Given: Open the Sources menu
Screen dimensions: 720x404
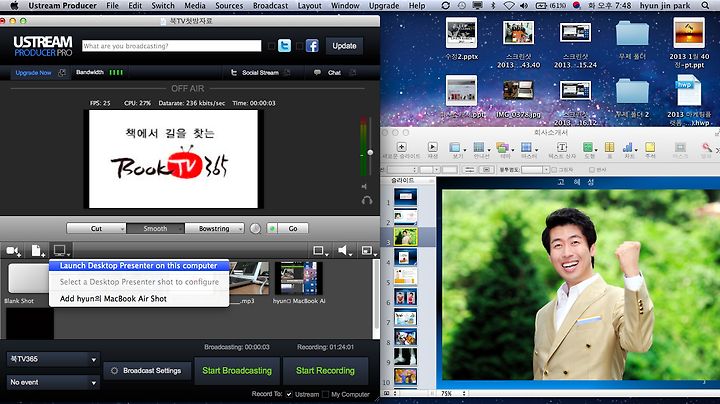Looking at the screenshot, I should tap(229, 6).
